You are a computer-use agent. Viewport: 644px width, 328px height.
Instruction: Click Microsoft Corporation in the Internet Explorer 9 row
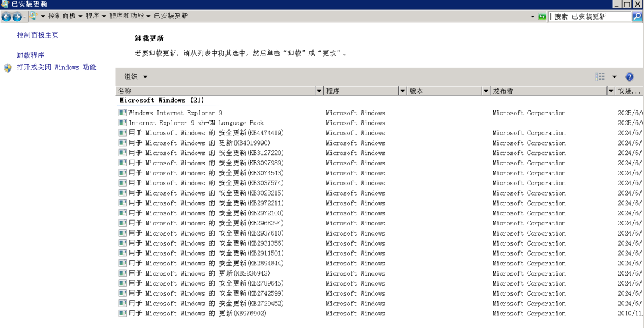tap(529, 113)
